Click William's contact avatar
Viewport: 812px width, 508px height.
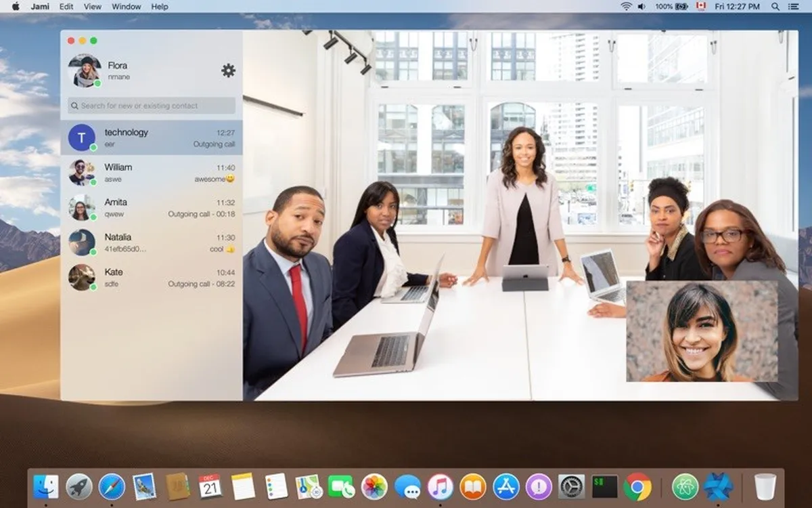point(82,173)
